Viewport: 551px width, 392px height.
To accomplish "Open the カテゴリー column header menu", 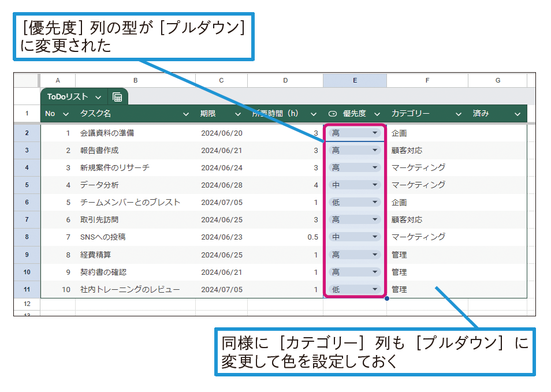I will (x=458, y=114).
